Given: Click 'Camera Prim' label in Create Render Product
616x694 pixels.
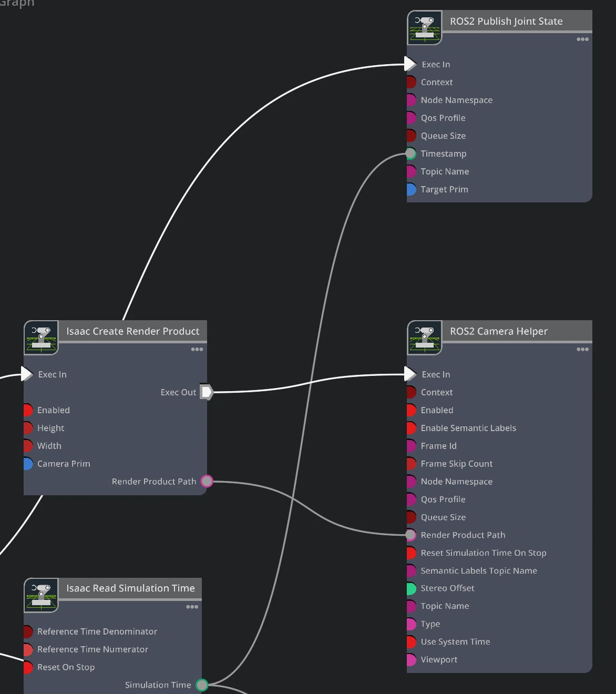Looking at the screenshot, I should tap(64, 464).
